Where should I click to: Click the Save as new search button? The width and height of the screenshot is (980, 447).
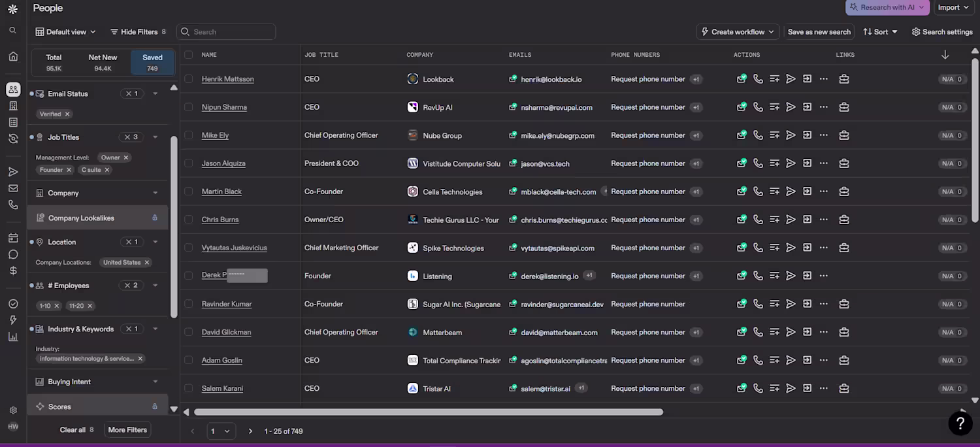pos(819,31)
